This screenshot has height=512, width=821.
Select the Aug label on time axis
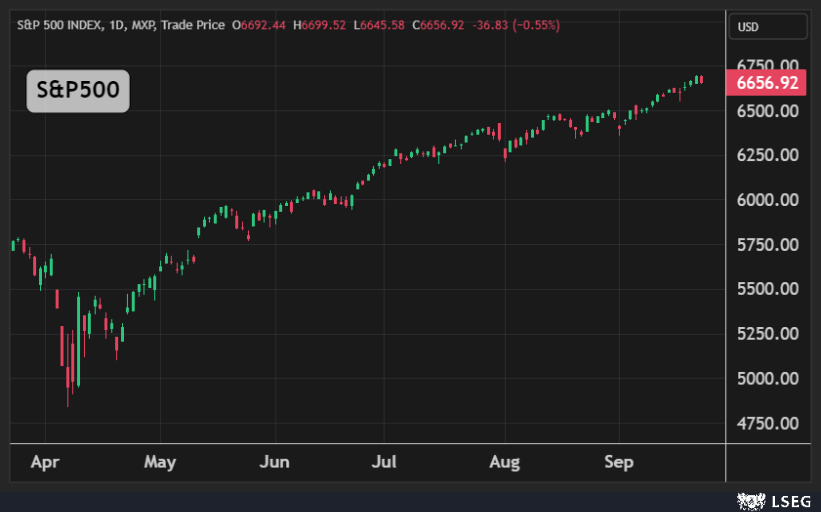click(505, 462)
